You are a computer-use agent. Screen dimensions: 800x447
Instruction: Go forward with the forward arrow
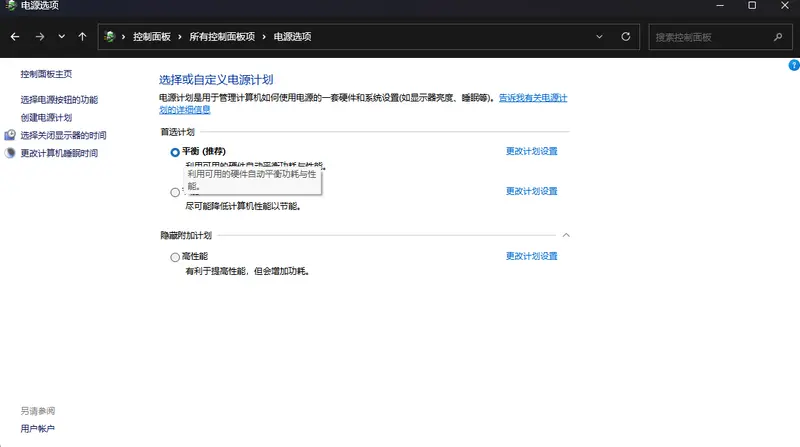pos(39,37)
